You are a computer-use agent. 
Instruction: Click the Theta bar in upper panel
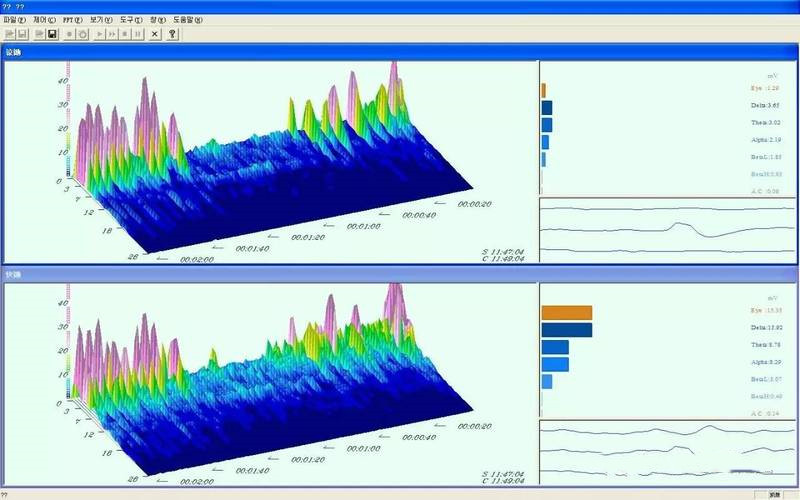[546, 125]
